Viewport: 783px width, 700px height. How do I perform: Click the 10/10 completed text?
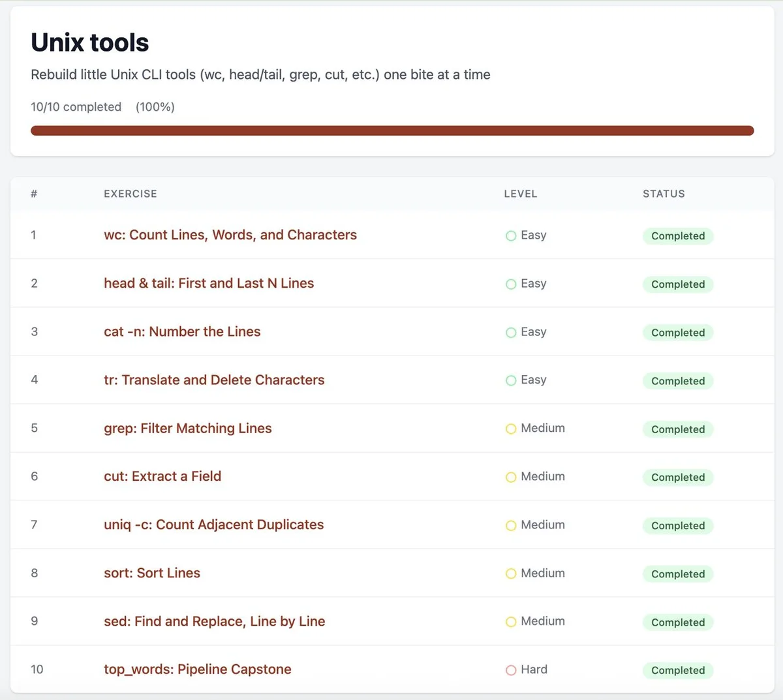coord(76,107)
